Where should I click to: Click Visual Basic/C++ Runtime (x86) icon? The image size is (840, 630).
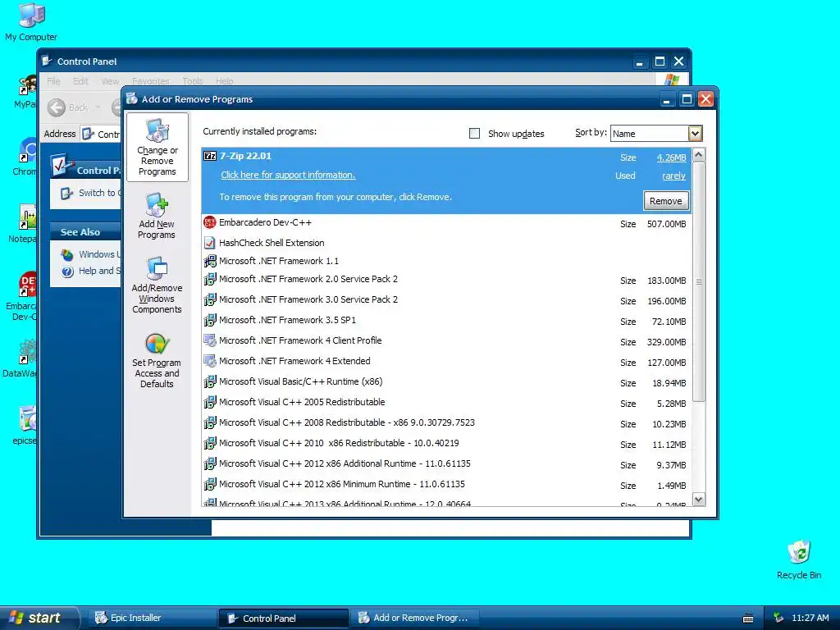click(x=210, y=381)
